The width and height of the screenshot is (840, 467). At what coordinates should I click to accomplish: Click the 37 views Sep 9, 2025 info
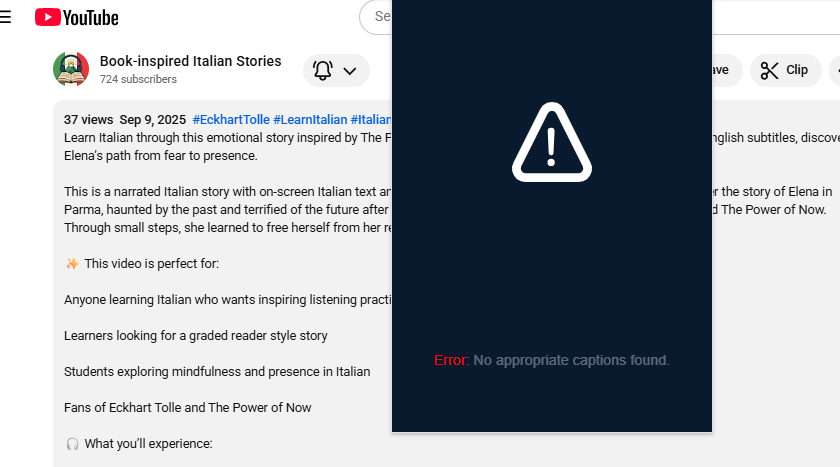click(125, 119)
